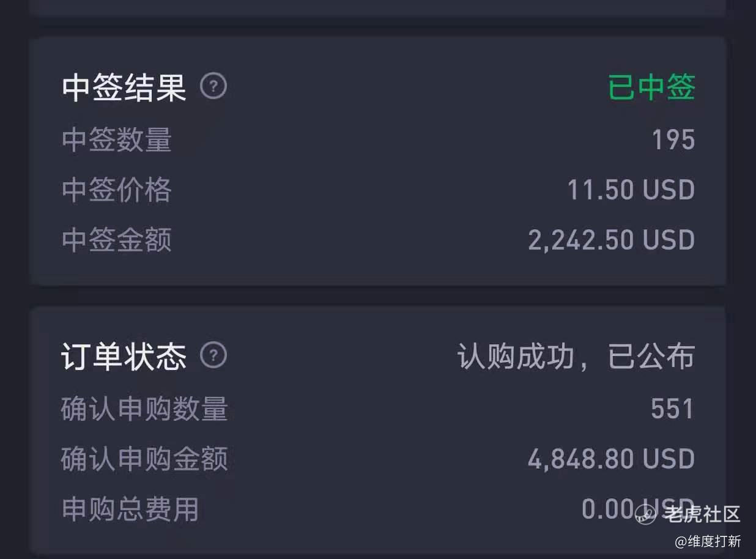Select the 中签结果 section heading
The width and height of the screenshot is (756, 559).
(x=124, y=88)
